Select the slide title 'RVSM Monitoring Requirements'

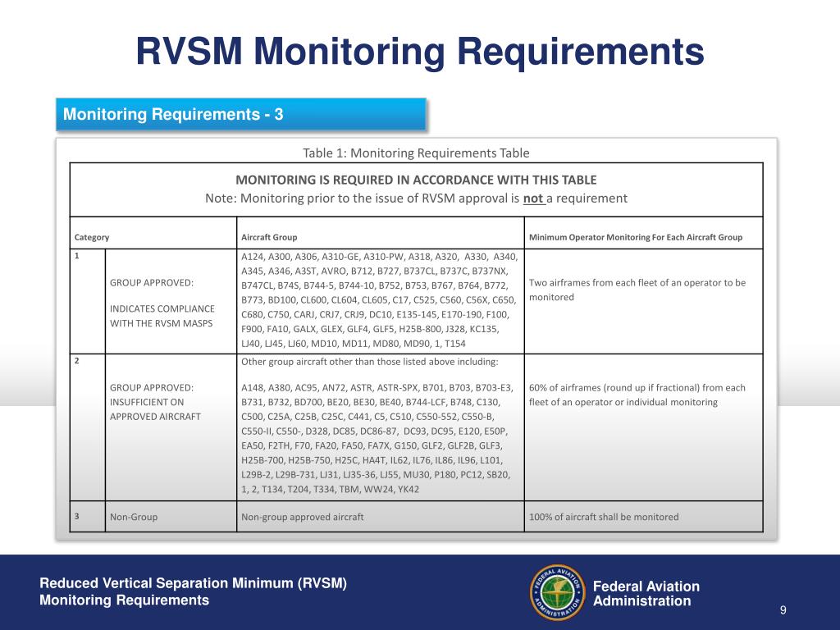tap(420, 52)
